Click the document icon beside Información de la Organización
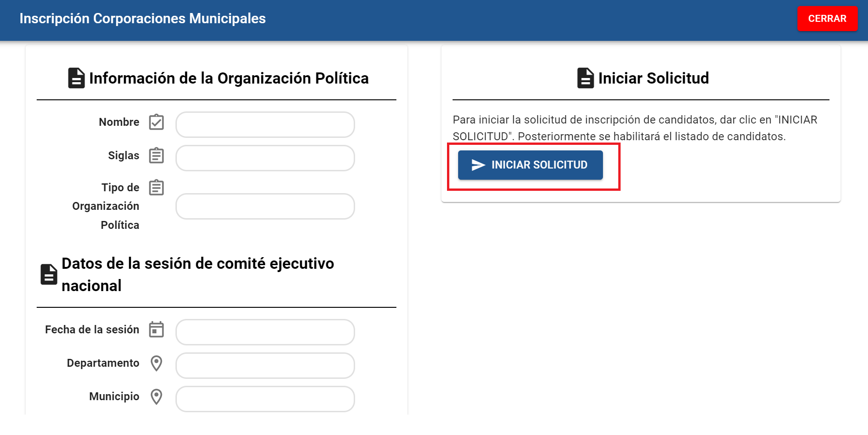Image resolution: width=868 pixels, height=435 pixels. pyautogui.click(x=77, y=78)
